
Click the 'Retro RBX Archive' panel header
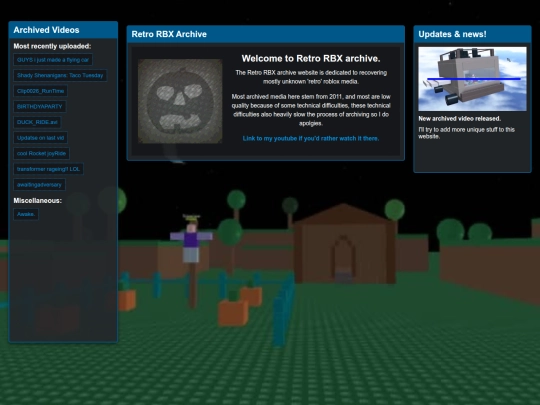pos(266,34)
